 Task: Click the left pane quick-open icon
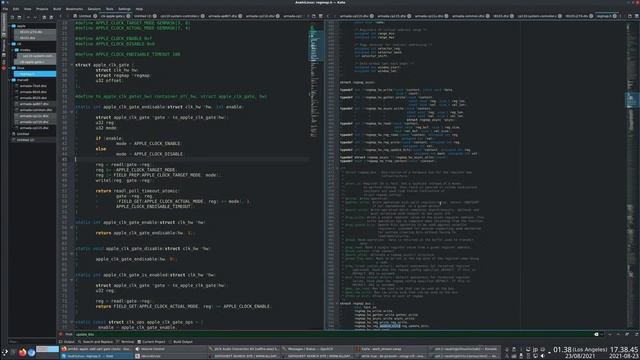tap(313, 16)
